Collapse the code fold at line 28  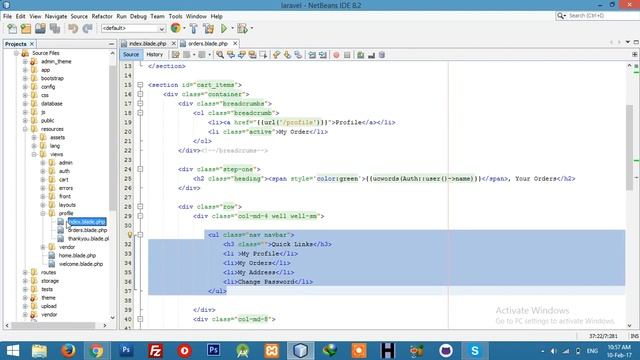coord(140,207)
